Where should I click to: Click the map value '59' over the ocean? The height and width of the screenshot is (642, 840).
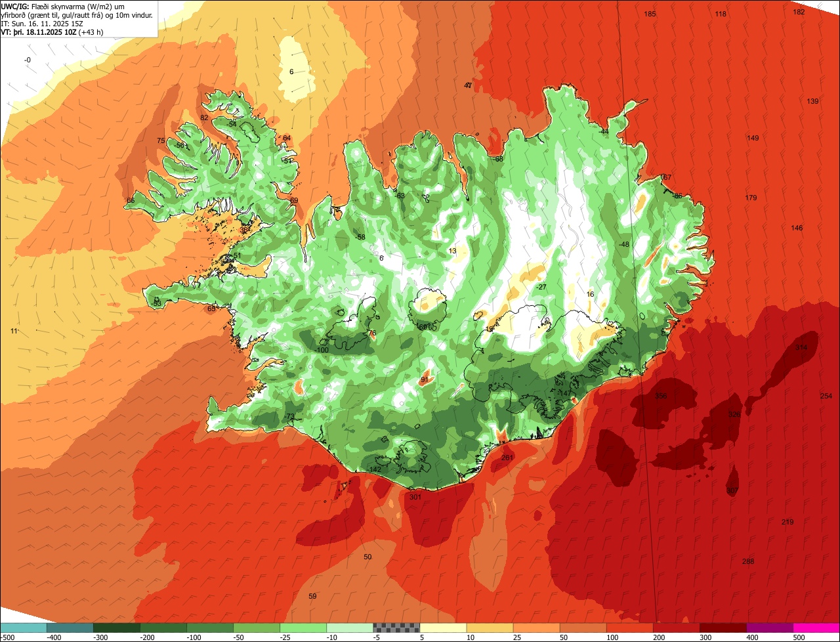click(312, 596)
